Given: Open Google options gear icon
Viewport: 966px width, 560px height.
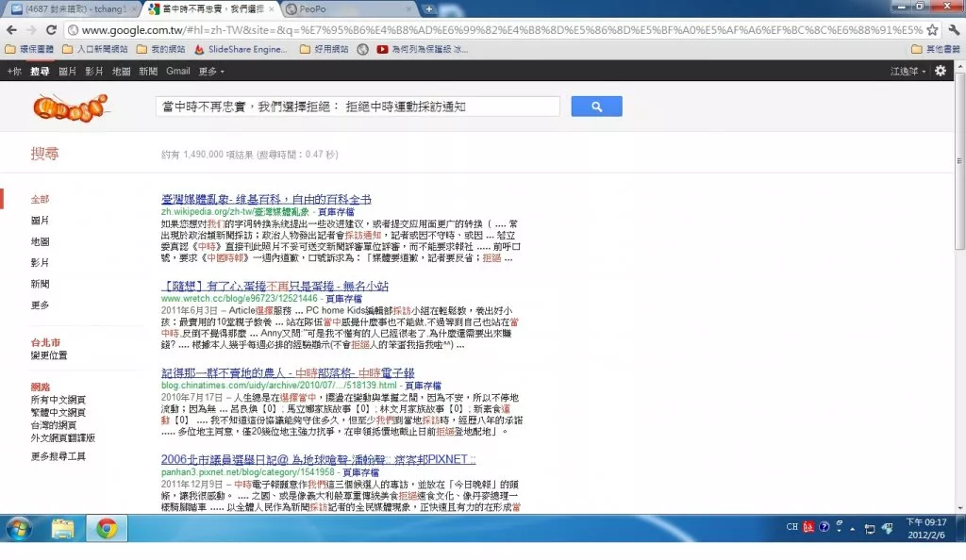Looking at the screenshot, I should [941, 71].
